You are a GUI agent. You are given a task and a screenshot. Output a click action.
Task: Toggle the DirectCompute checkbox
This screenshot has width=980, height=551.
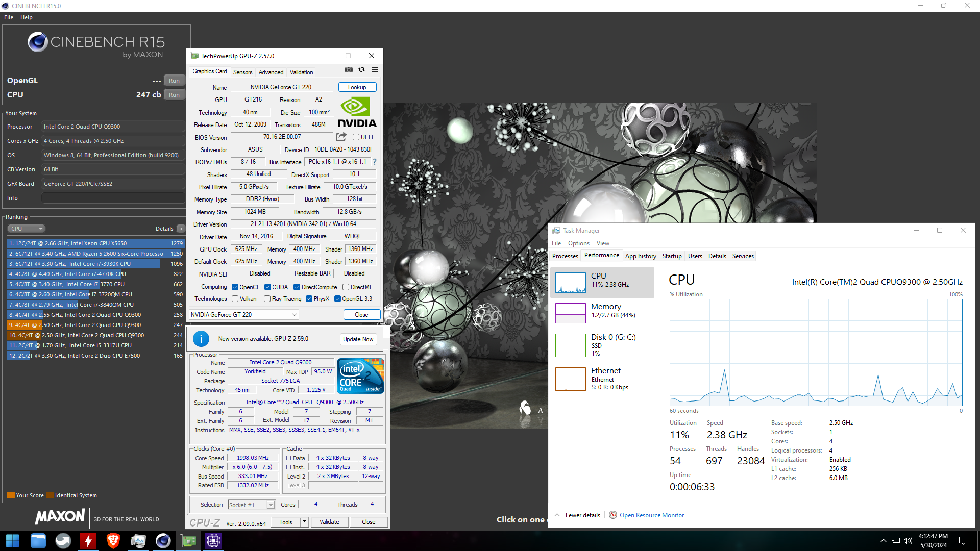pos(297,287)
